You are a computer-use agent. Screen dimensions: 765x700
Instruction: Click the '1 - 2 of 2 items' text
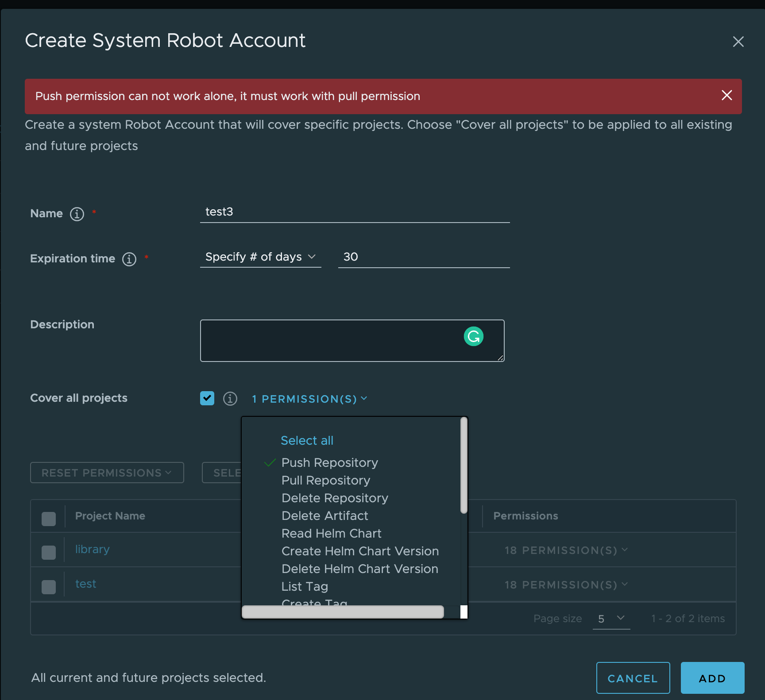[x=688, y=619]
